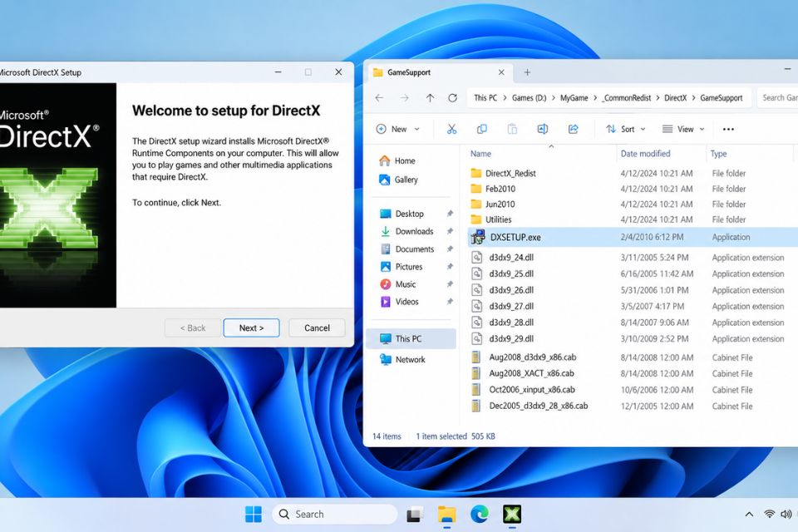Viewport: 798px width, 532px height.
Task: Cancel the DirectX Setup wizard
Action: coord(317,328)
